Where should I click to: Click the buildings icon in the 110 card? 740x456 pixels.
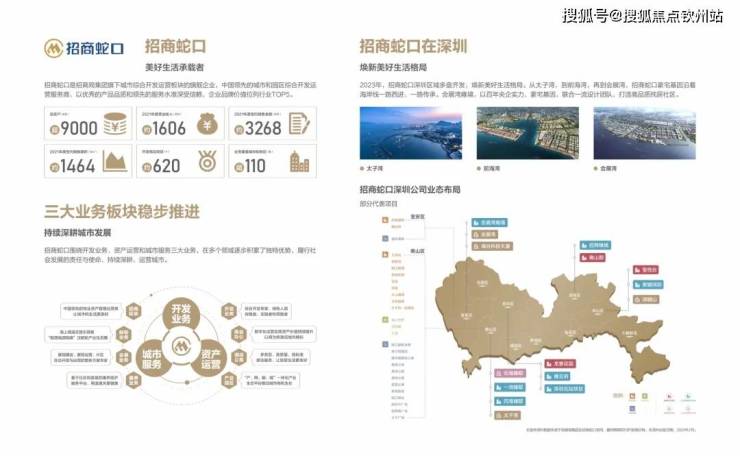(x=299, y=162)
